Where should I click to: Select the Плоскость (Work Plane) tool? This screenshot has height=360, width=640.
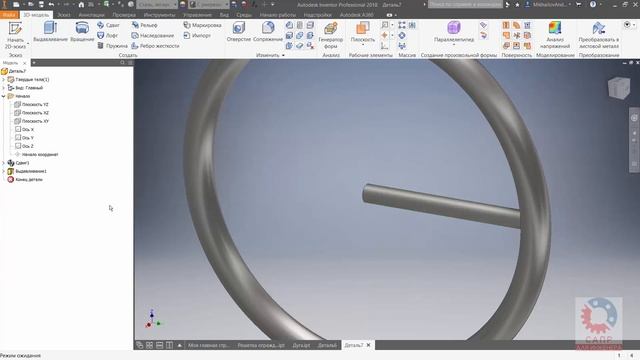tap(362, 33)
